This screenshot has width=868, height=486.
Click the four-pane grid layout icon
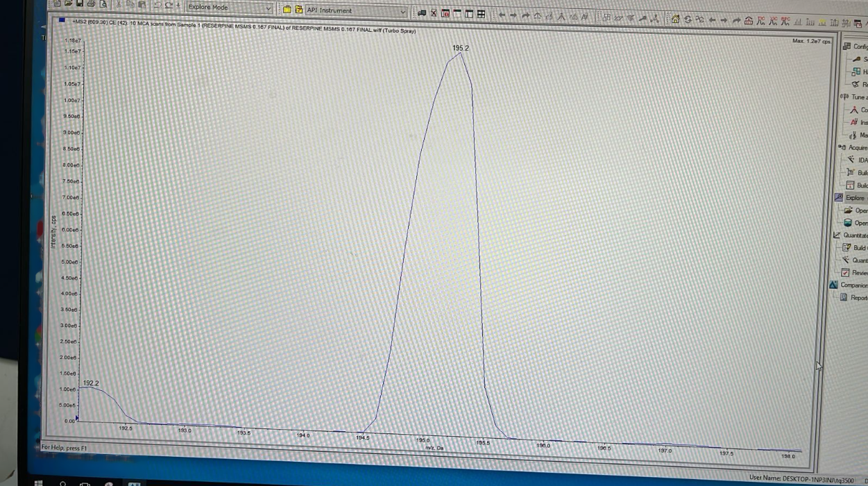tap(481, 14)
